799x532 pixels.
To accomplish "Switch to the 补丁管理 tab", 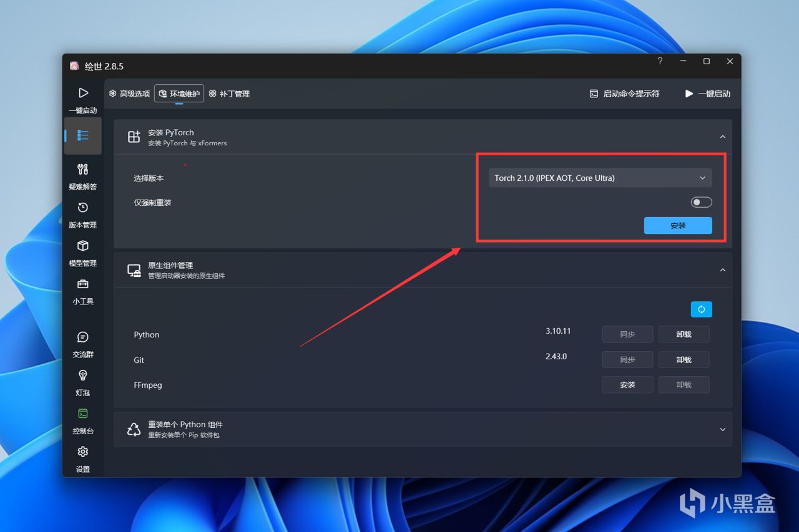I will pos(229,94).
